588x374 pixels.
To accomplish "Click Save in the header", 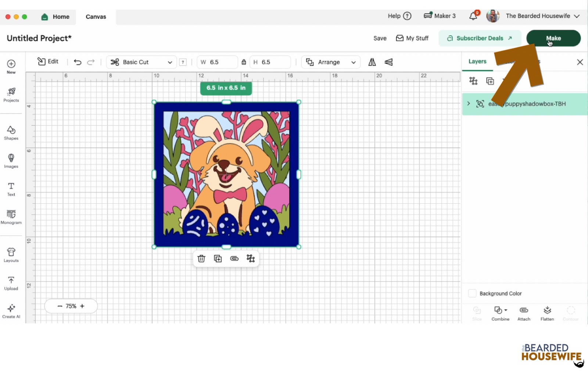I will [380, 38].
